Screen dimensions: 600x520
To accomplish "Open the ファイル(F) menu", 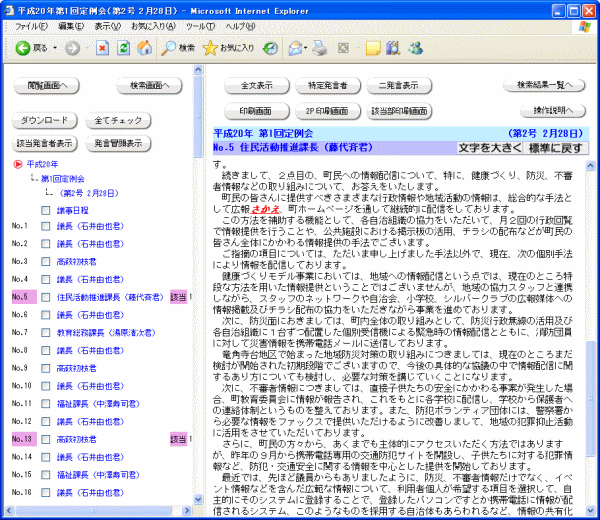I will click(32, 26).
